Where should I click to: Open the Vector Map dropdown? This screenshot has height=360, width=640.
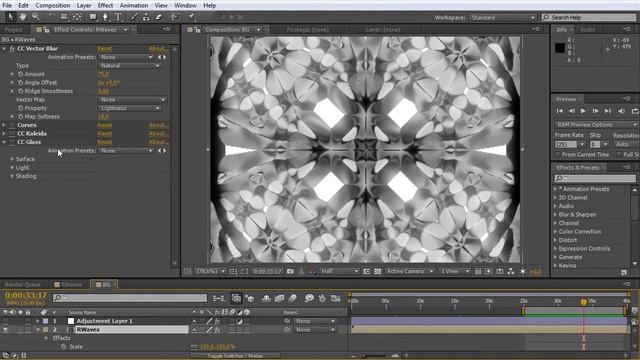132,100
